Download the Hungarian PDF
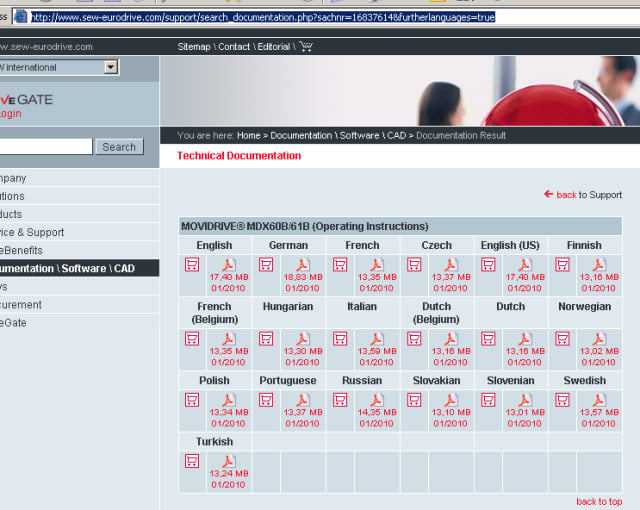640x510 pixels. pyautogui.click(x=302, y=339)
